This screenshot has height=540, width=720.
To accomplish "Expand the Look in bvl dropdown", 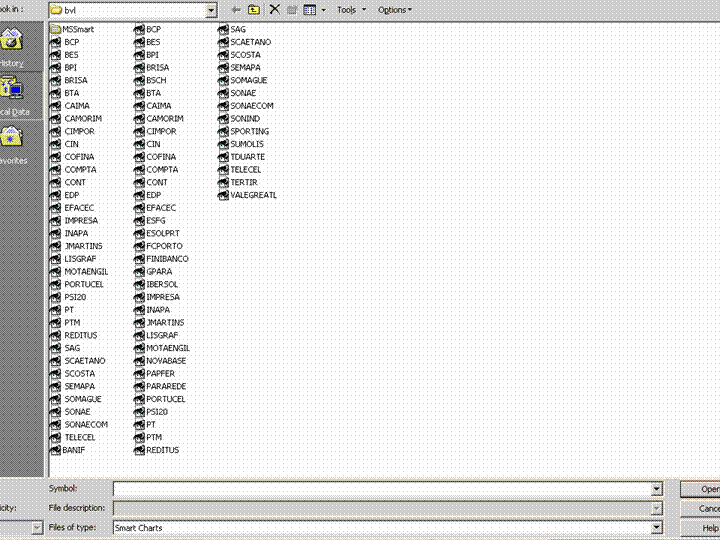I will click(211, 10).
